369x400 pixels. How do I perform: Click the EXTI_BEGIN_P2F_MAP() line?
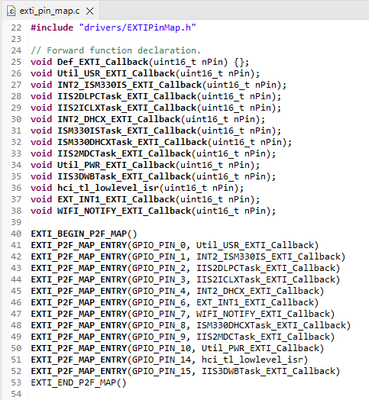pyautogui.click(x=84, y=234)
